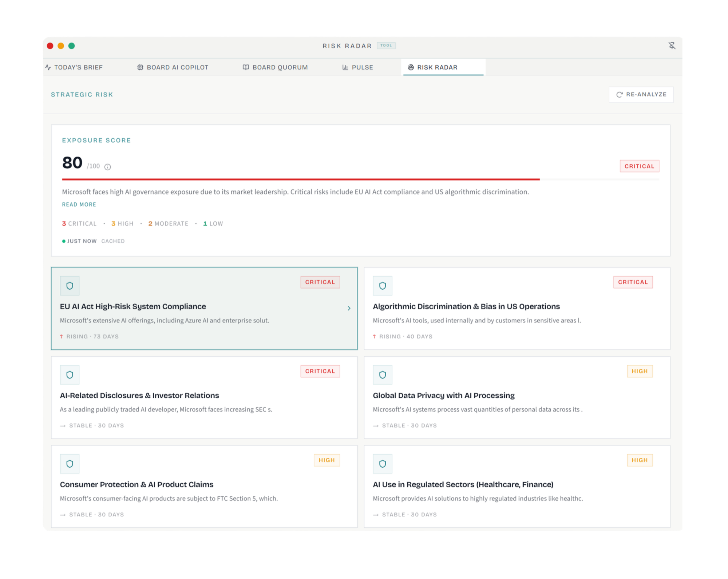Go to the Board Quorum tab
This screenshot has width=728, height=579.
275,67
